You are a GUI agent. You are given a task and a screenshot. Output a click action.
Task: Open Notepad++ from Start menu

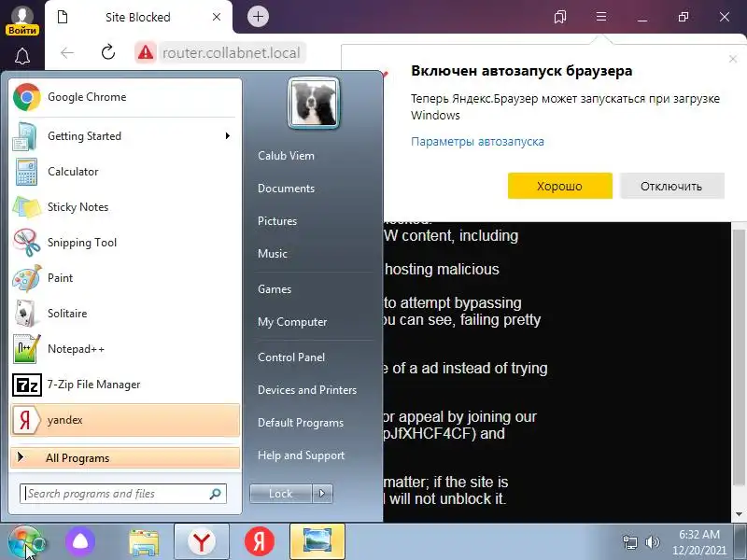coord(125,349)
